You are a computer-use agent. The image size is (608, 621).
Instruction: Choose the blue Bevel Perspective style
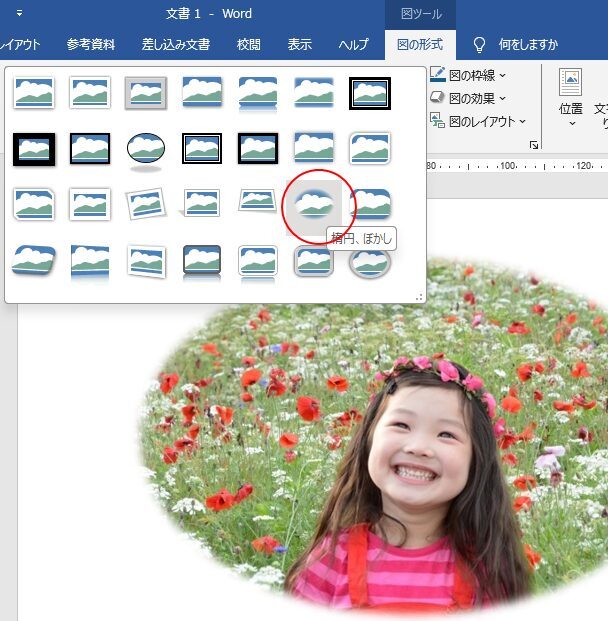pyautogui.click(x=34, y=260)
